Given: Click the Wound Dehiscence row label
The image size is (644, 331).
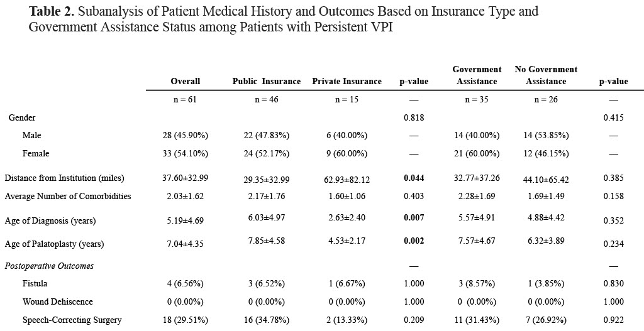Looking at the screenshot, I should (x=57, y=301).
